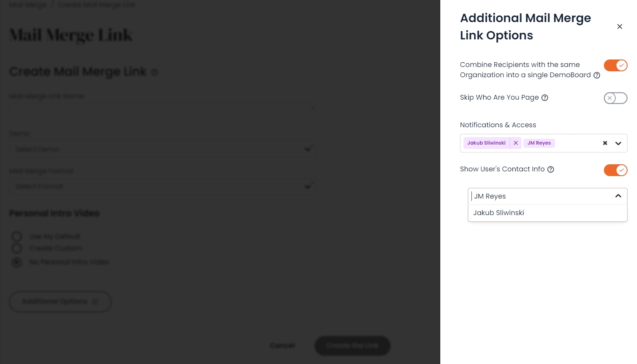
Task: Open the Combine Recipients help tooltip
Action: click(597, 75)
